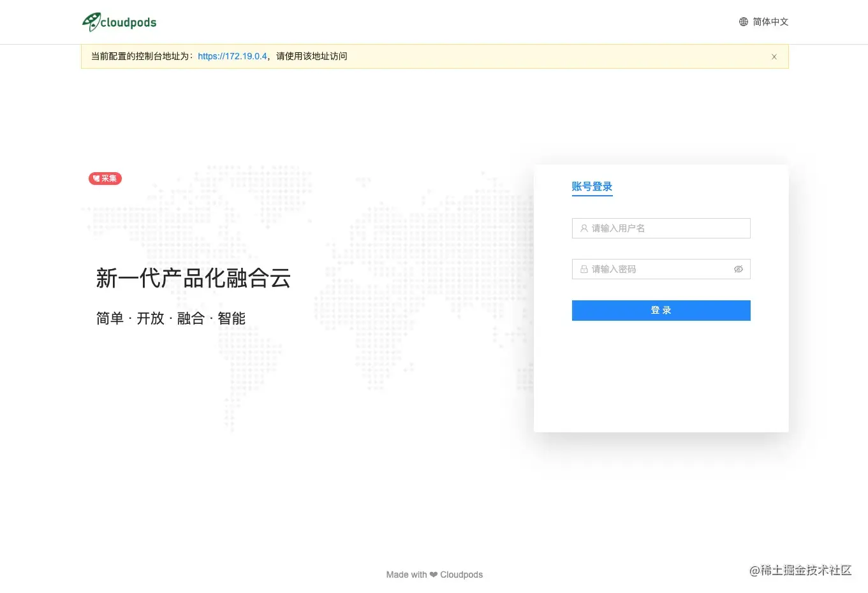Click the Made with Cloudpods footer text
868x593 pixels.
pyautogui.click(x=434, y=575)
